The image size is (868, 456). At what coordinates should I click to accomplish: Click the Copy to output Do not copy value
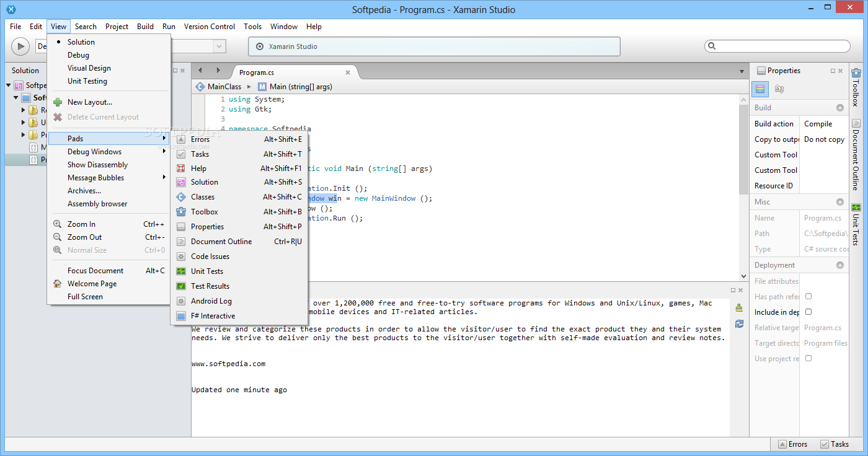824,139
